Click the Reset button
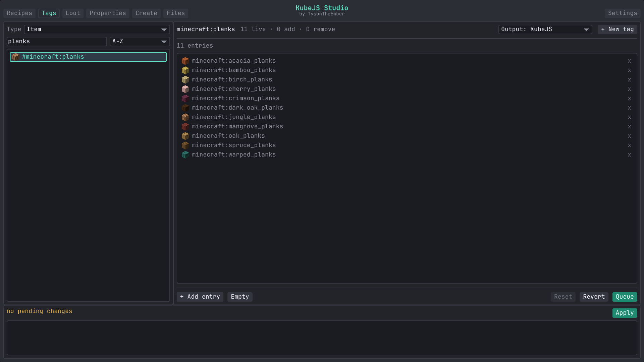The width and height of the screenshot is (644, 362). tap(563, 297)
